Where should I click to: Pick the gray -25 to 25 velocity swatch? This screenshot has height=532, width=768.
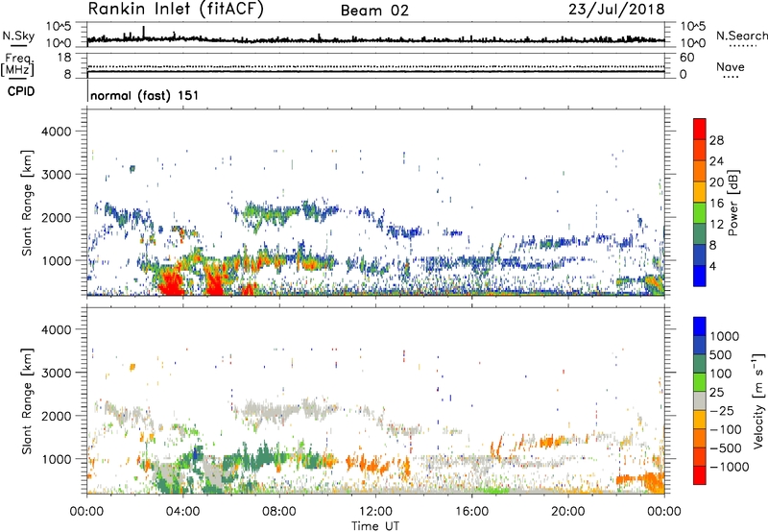(700, 401)
